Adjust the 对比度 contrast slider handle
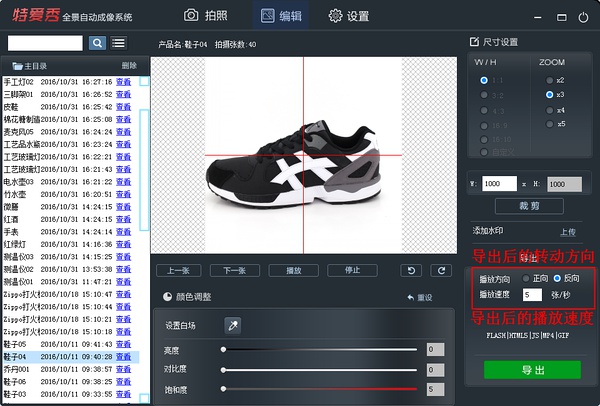 click(223, 370)
